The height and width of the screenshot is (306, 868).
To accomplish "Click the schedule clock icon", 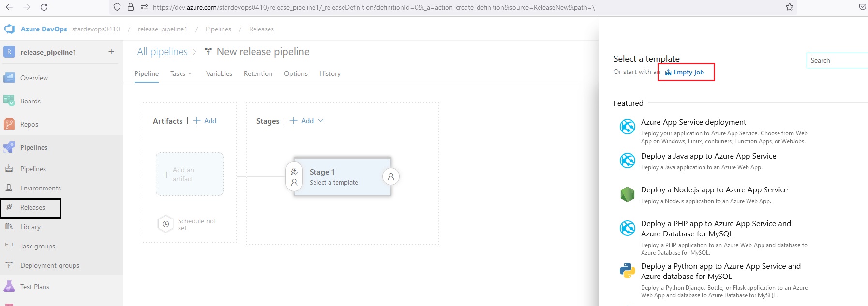I will pos(165,224).
